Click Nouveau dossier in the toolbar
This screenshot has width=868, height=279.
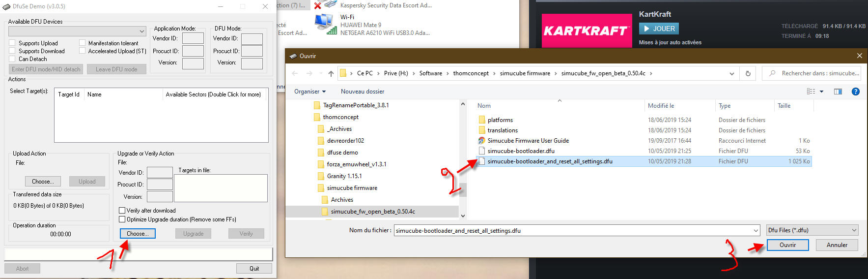click(363, 92)
